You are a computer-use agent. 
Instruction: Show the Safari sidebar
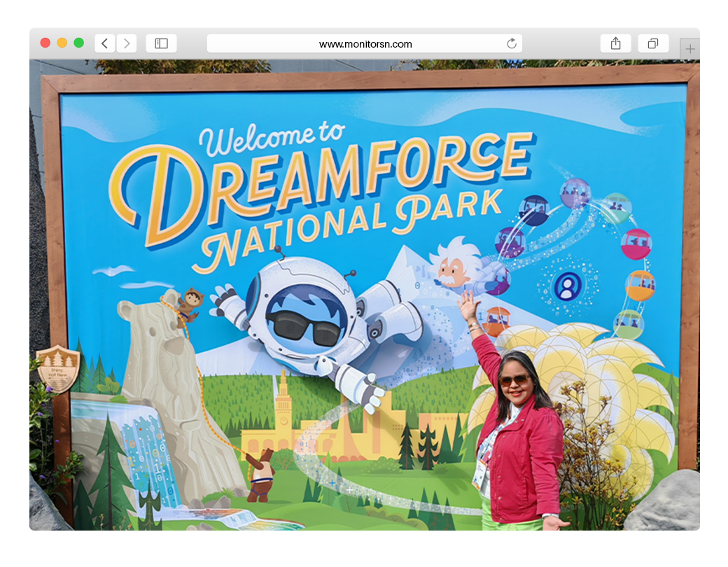point(161,43)
